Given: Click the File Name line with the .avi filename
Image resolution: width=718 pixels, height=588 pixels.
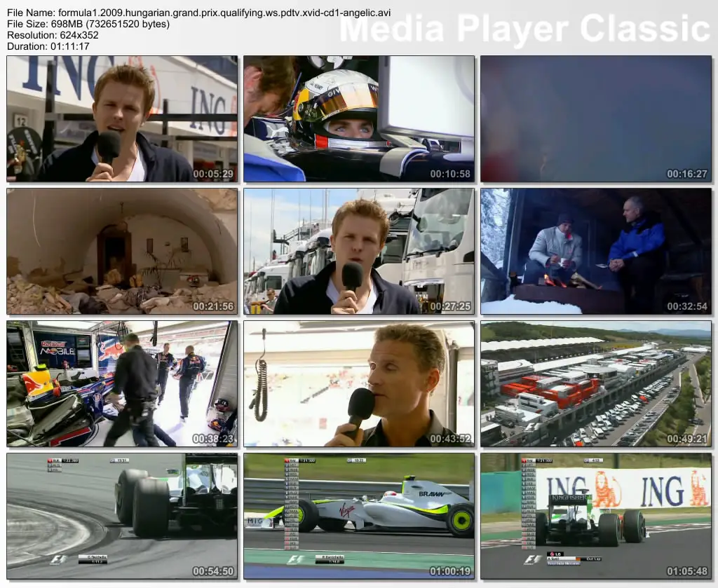Looking at the screenshot, I should (198, 13).
